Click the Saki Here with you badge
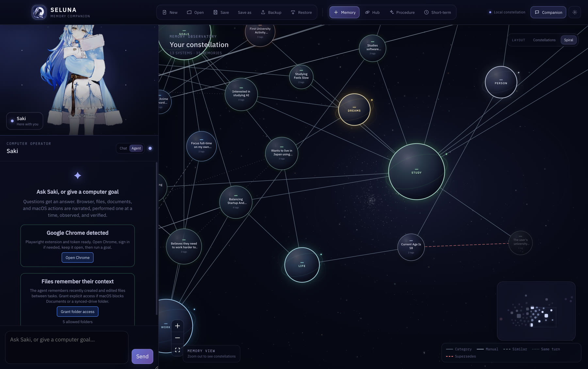Viewport: 588px width, 369px height. point(24,121)
